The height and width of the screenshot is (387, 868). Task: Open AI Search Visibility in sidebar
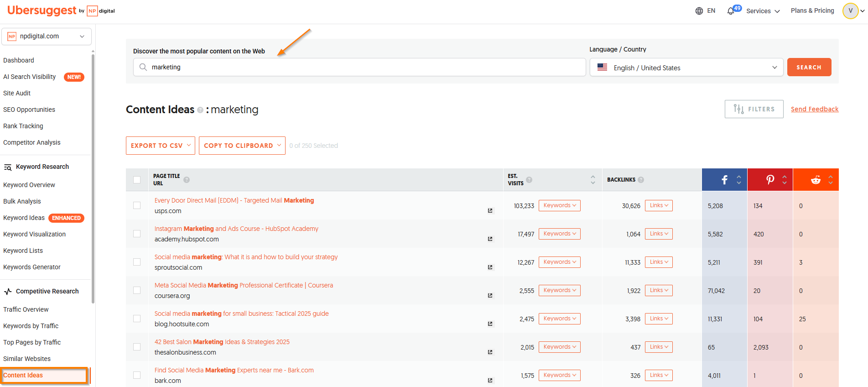(30, 77)
